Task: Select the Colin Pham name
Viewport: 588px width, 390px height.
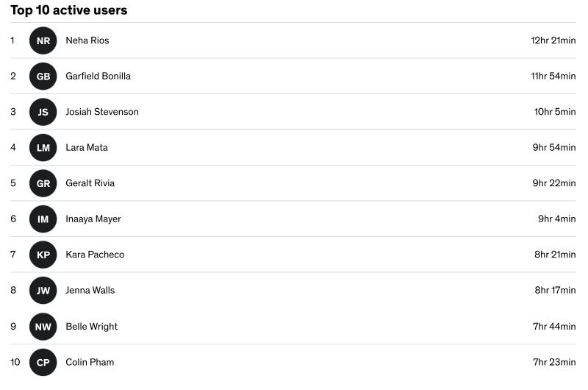Action: click(x=90, y=362)
